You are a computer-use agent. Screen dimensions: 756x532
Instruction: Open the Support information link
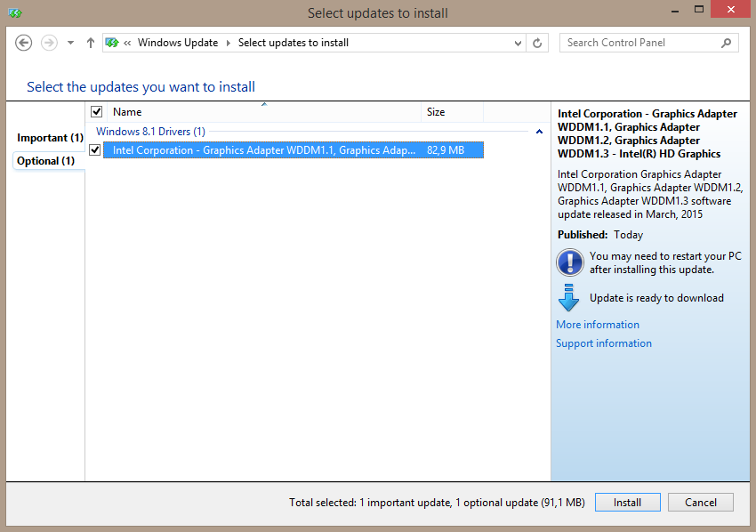coord(604,343)
